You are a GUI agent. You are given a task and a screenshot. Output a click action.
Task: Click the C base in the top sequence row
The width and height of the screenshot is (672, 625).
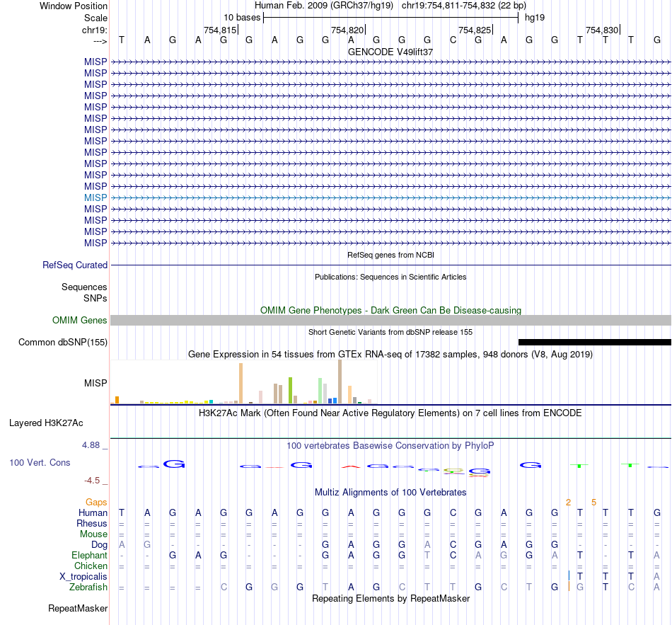[x=453, y=40]
